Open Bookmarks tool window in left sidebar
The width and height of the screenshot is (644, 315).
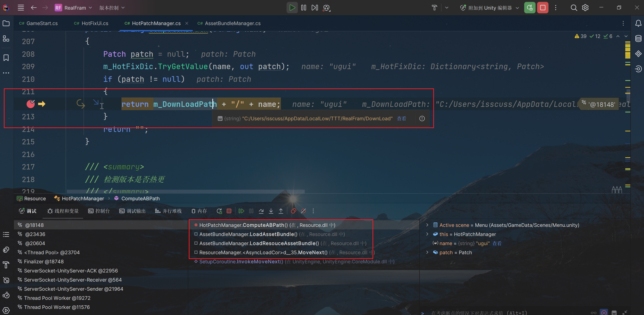coord(6,58)
